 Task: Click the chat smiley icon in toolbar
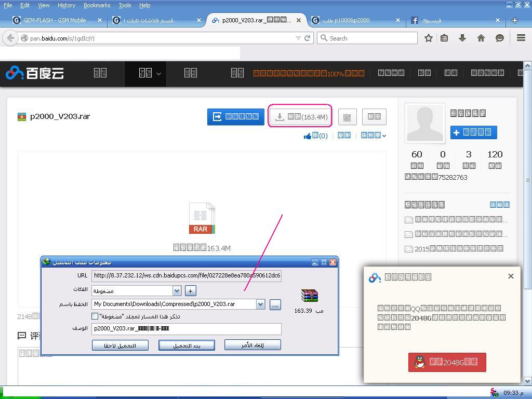499,38
